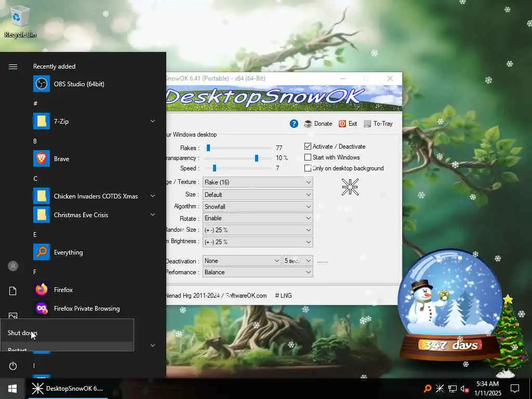Open the Size dropdown set to Default

pyautogui.click(x=258, y=195)
